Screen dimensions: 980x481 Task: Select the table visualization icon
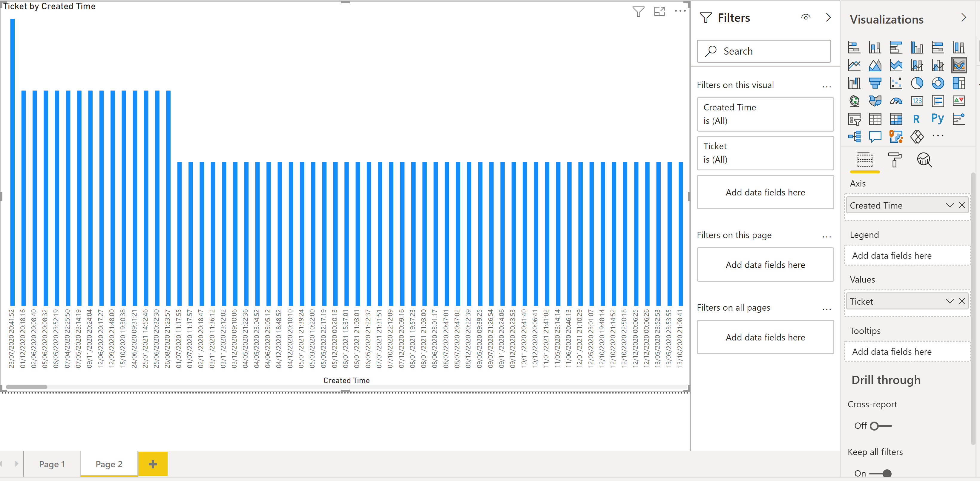pos(875,119)
